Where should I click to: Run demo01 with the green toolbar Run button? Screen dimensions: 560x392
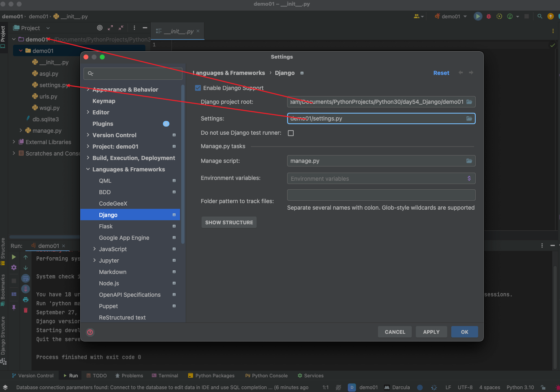click(x=478, y=16)
